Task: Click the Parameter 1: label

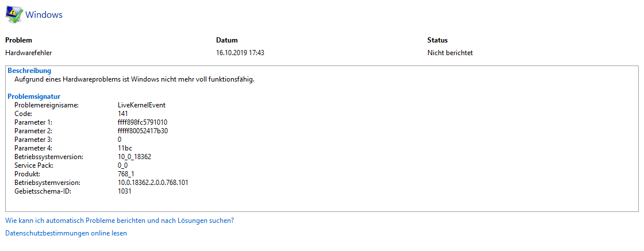Action: tap(33, 122)
